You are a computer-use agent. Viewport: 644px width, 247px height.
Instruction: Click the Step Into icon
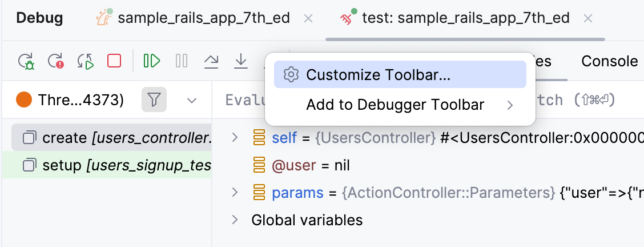coord(241,61)
